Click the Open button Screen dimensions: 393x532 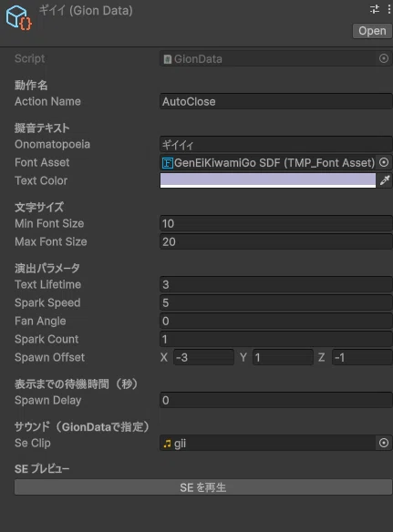[x=372, y=31]
